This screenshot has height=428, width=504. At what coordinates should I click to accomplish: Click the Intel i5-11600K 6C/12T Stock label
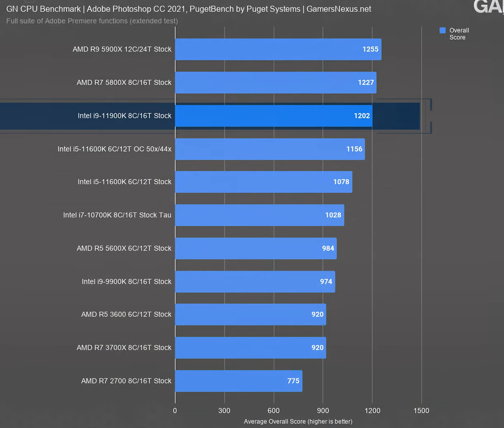(124, 182)
